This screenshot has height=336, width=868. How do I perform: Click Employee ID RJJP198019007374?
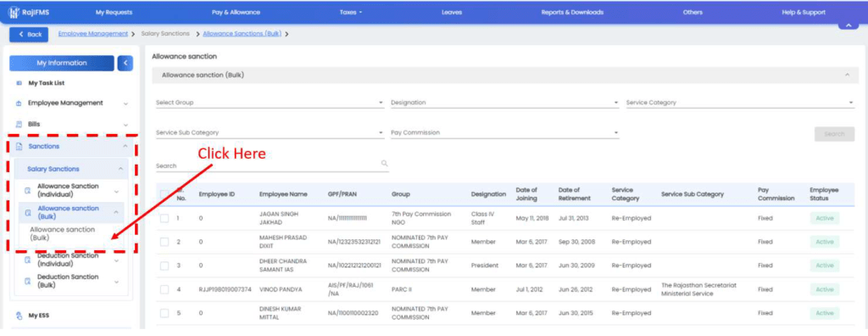click(225, 289)
